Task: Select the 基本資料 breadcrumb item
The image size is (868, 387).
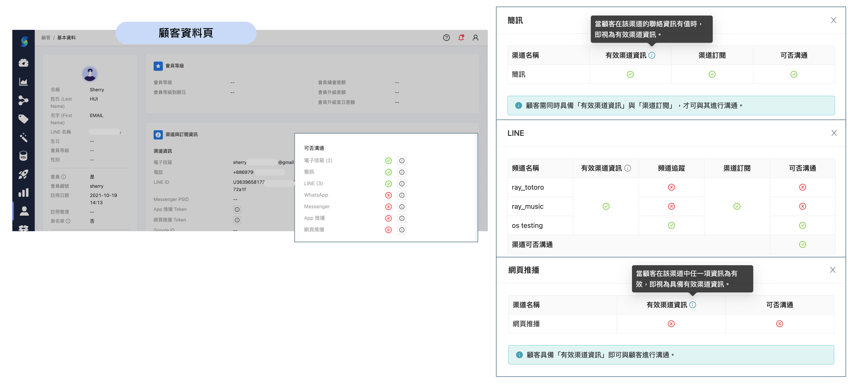Action: 66,37
